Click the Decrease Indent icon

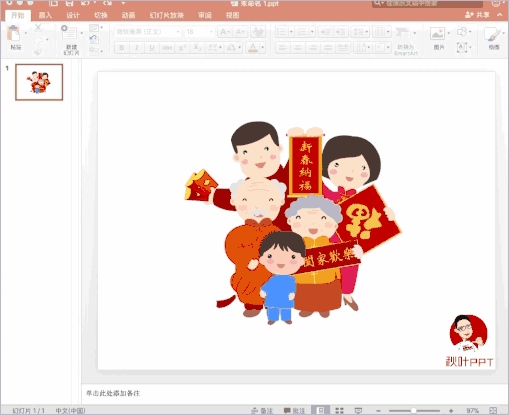tap(325, 32)
